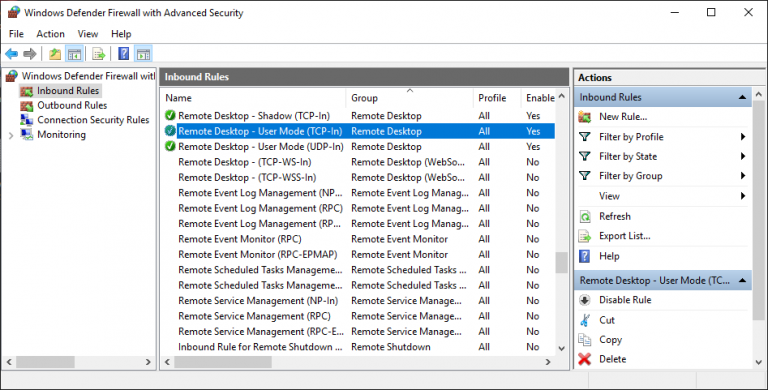Select Inbound Rules in the tree

68,91
